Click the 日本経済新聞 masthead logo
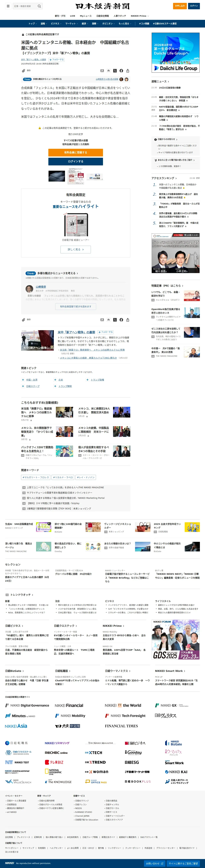The width and height of the screenshot is (205, 868). coord(102,6)
